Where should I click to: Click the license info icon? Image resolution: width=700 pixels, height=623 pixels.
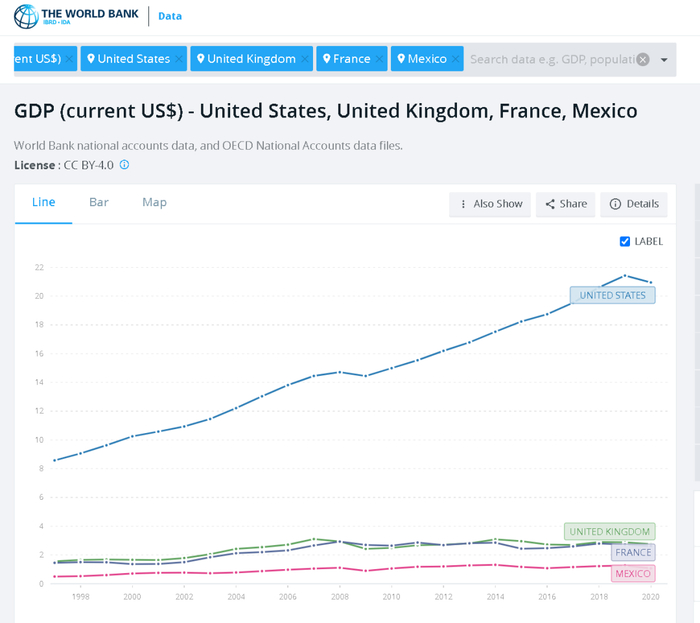point(125,165)
